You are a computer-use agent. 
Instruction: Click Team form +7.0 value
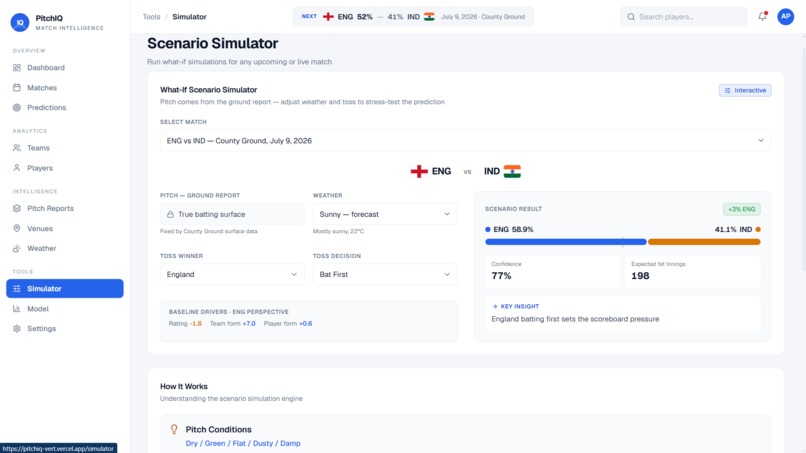pyautogui.click(x=249, y=323)
